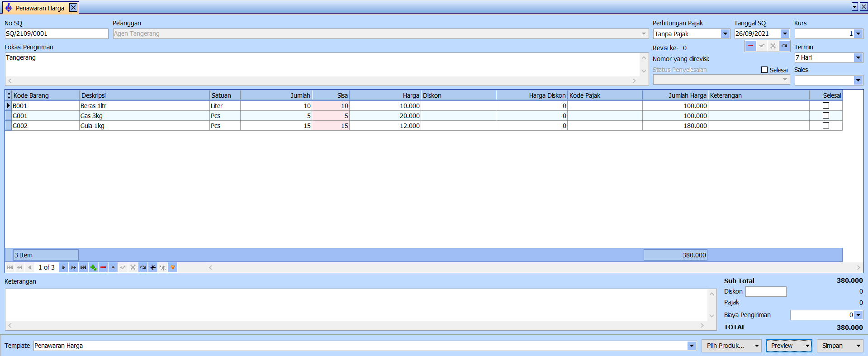Select cell 'Gas 3kg' in grid

pyautogui.click(x=144, y=116)
